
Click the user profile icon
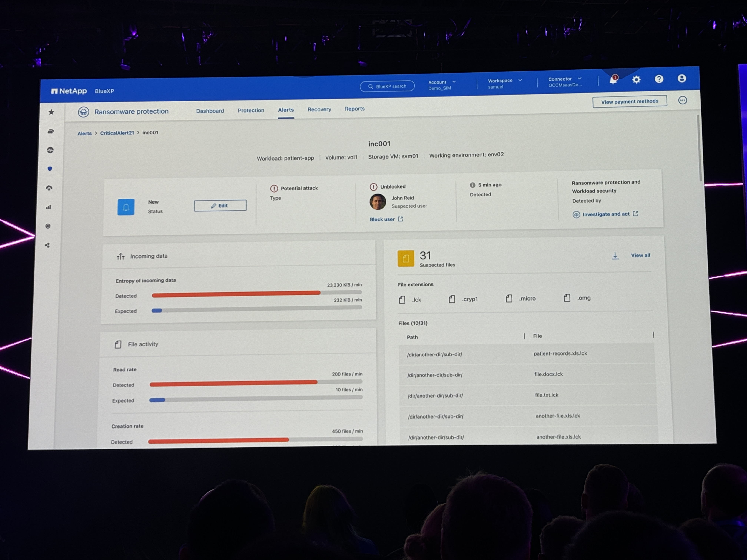[x=682, y=78]
